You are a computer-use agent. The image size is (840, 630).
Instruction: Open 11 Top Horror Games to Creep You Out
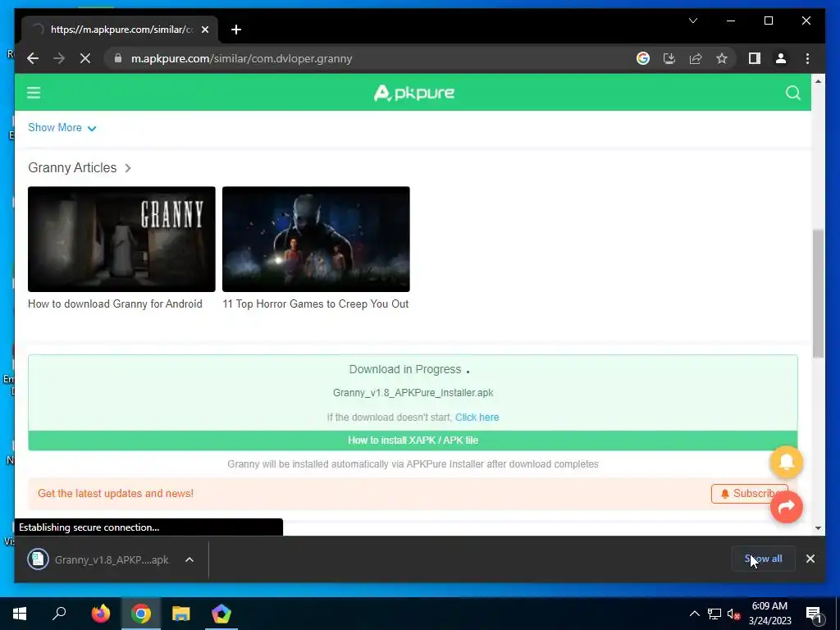316,304
